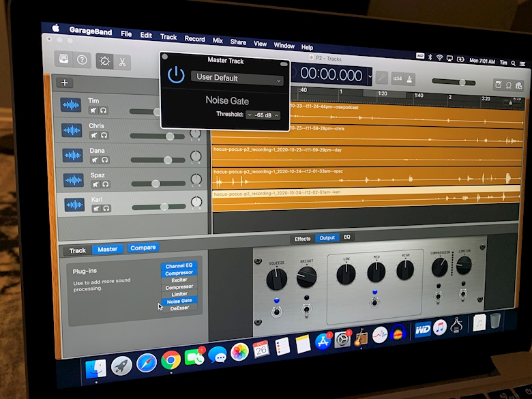Open Quick Help question mark button
Image resolution: width=532 pixels, height=399 pixels.
pyautogui.click(x=82, y=60)
